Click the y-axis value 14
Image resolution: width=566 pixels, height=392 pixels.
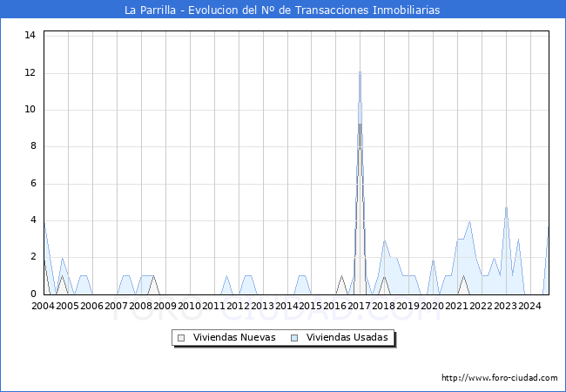(x=30, y=35)
